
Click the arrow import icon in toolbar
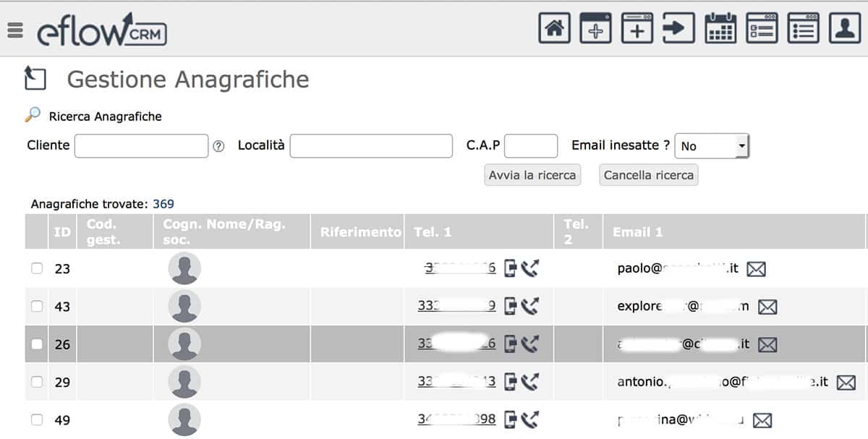[x=678, y=29]
